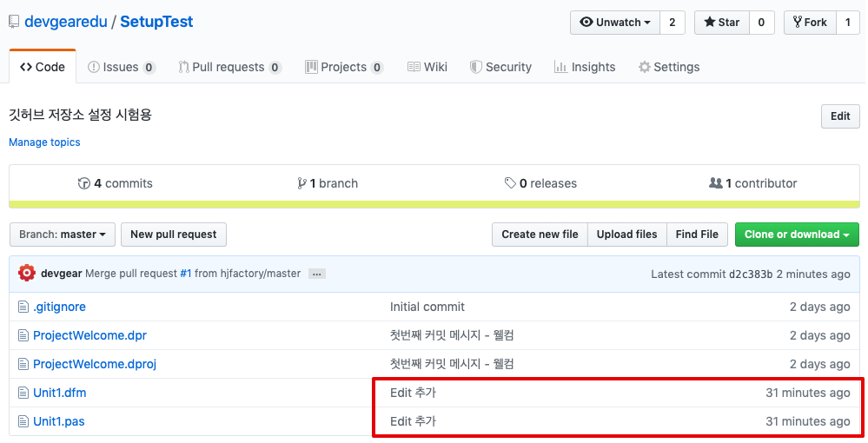Open the Projects tab
The width and height of the screenshot is (868, 443).
(x=344, y=67)
